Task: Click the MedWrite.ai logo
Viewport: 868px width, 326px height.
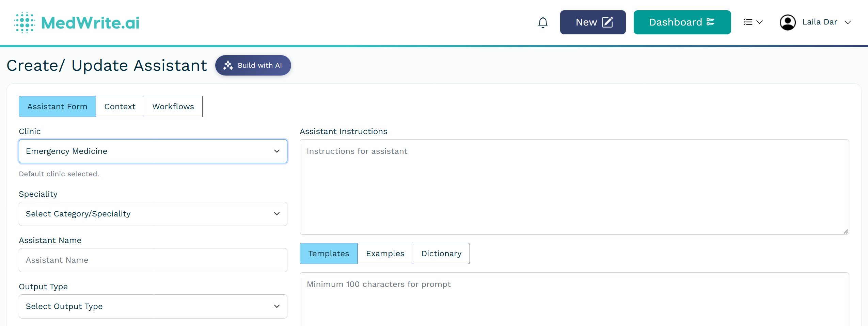Action: coord(77,22)
